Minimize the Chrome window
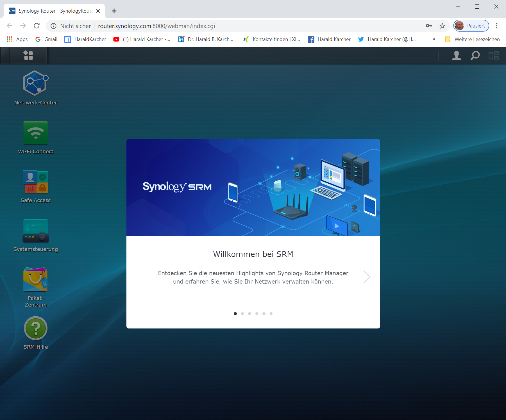506x420 pixels. (458, 6)
